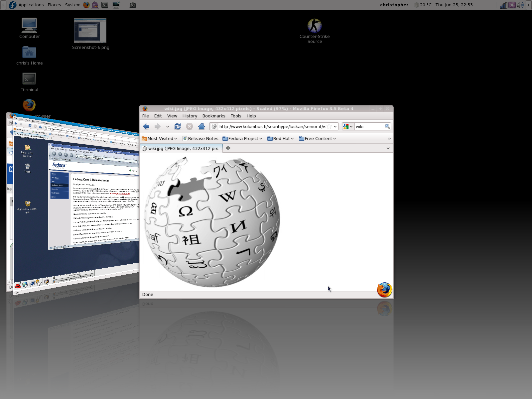Select the Screenshot-6.png thumbnail

point(90,34)
